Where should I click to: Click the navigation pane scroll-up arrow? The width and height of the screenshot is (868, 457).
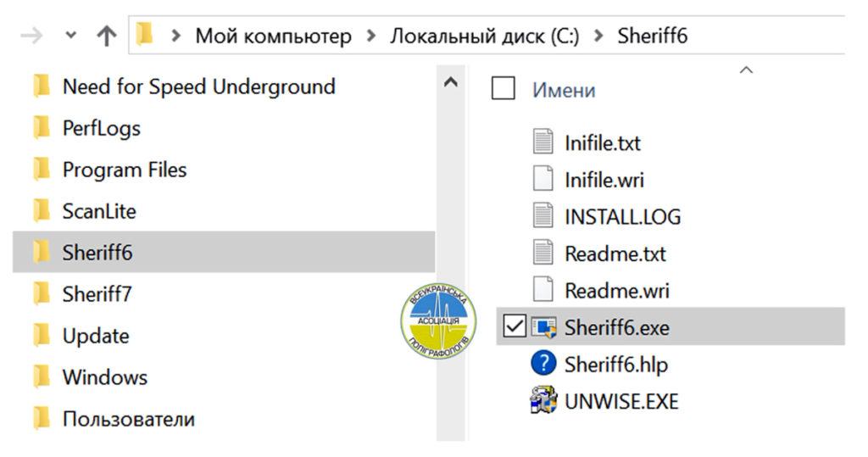450,83
